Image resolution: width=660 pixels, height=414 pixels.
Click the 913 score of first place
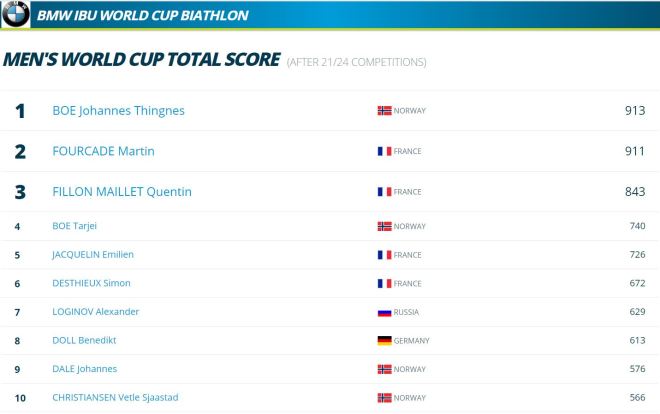tap(634, 111)
